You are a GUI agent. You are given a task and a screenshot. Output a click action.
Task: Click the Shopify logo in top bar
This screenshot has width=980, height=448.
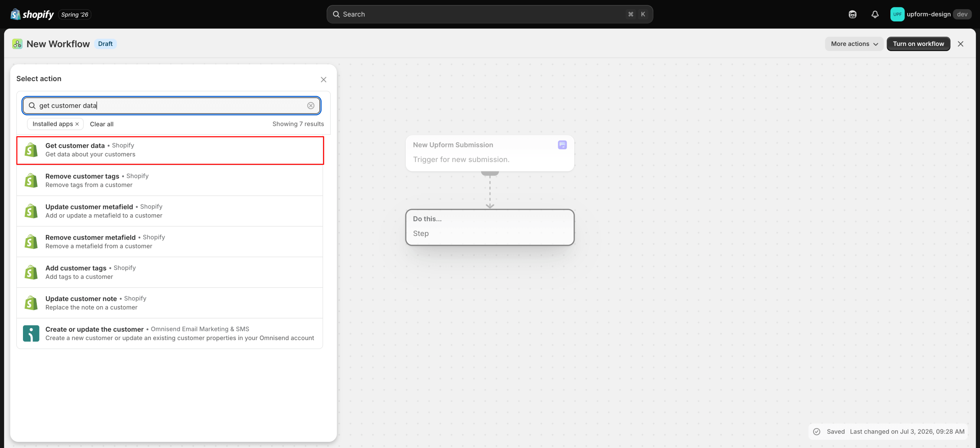(x=32, y=14)
